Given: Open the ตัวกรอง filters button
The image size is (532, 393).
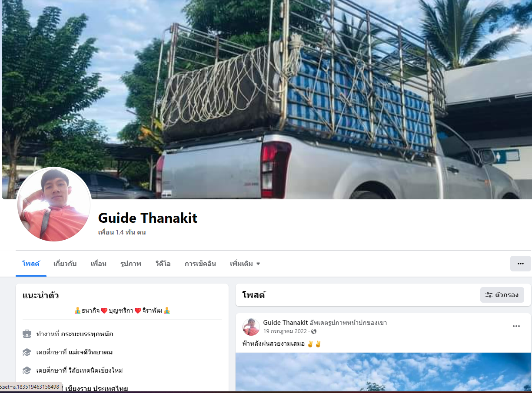Looking at the screenshot, I should (502, 295).
